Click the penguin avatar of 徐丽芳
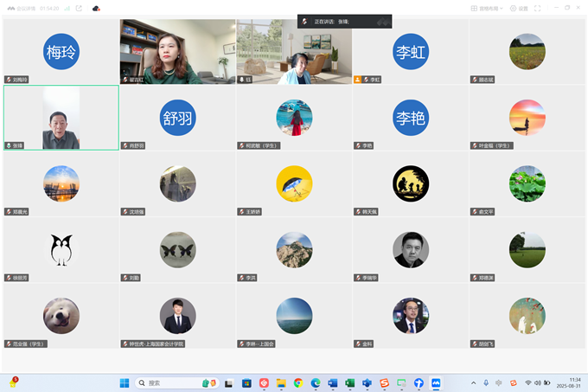The image size is (588, 392). pos(61,249)
